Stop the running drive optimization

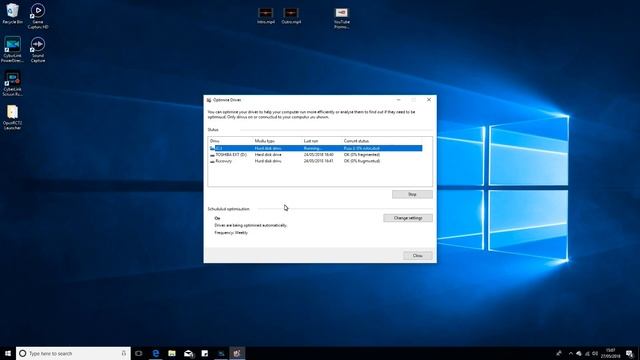pos(412,194)
